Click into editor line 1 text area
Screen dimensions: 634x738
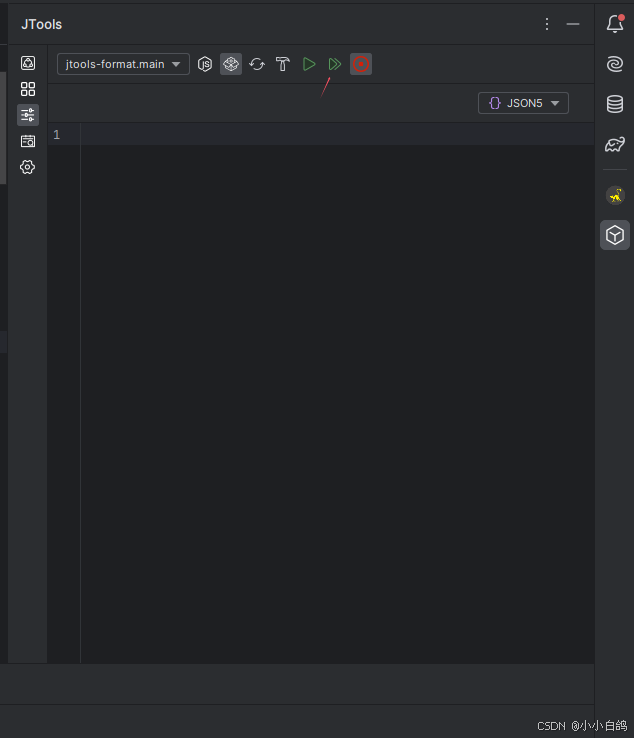click(x=337, y=135)
